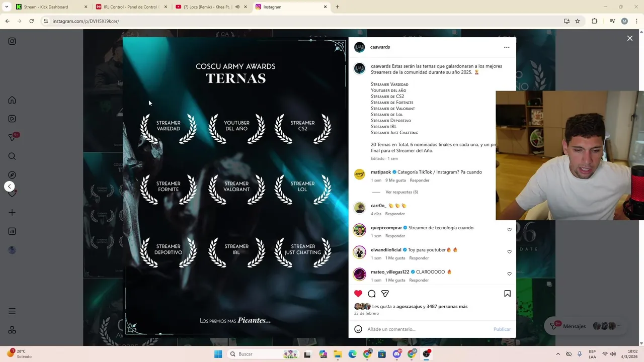Open likers list '3487 personas más'
This screenshot has height=362, width=644.
click(x=447, y=306)
